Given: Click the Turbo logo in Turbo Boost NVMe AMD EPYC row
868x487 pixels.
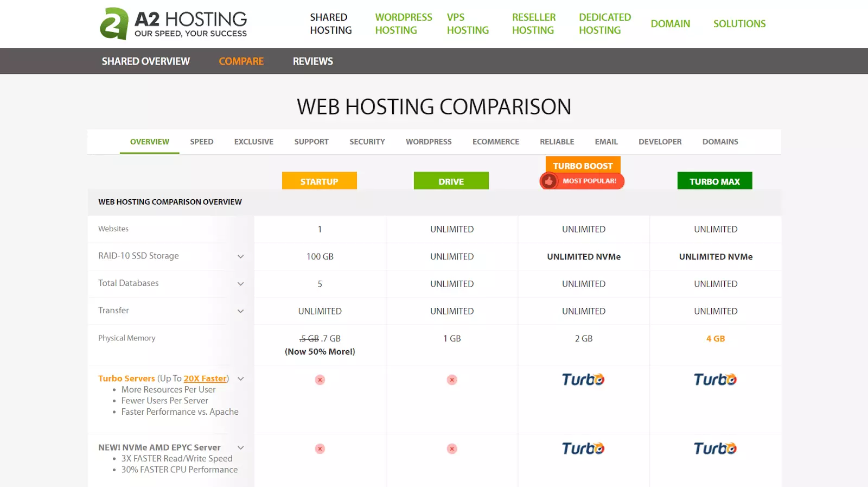Looking at the screenshot, I should tap(583, 448).
